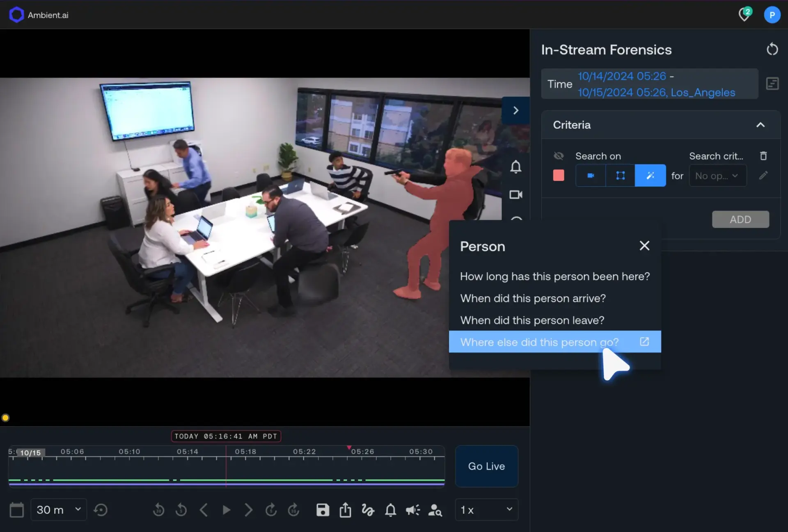The height and width of the screenshot is (532, 788).
Task: Select the camera source icon under Search on
Action: [590, 175]
